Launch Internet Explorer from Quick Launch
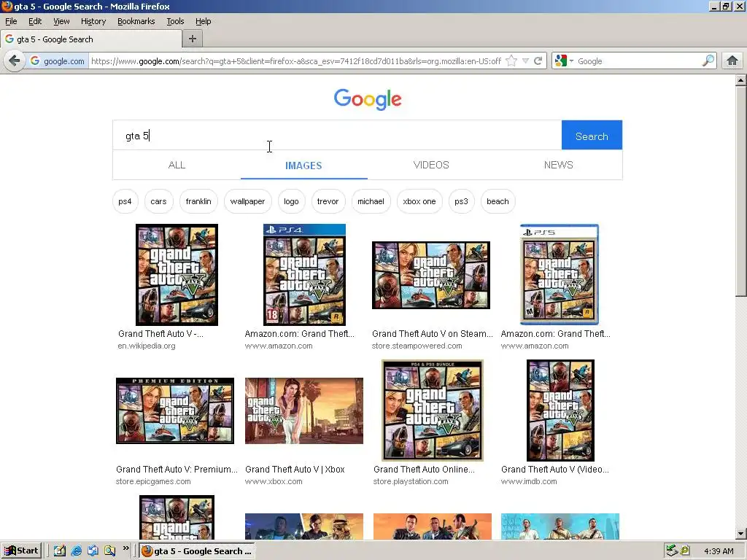The height and width of the screenshot is (560, 747). click(76, 551)
